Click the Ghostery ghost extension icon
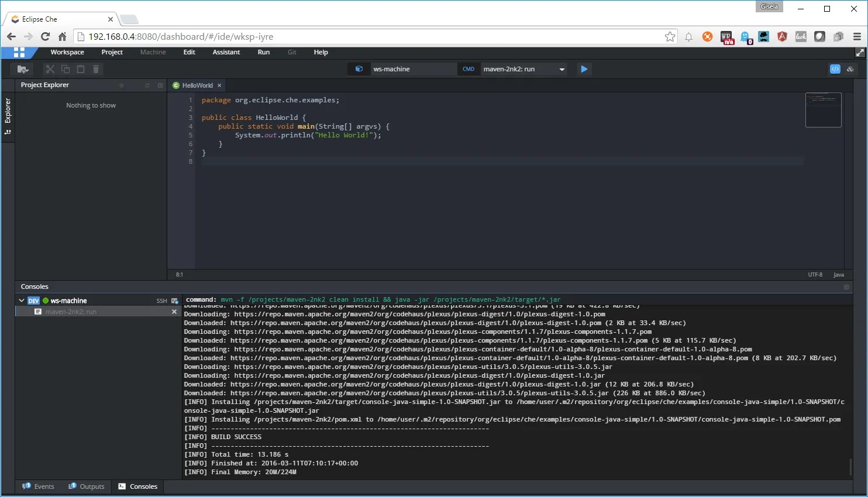The height and width of the screenshot is (497, 868). pyautogui.click(x=746, y=37)
